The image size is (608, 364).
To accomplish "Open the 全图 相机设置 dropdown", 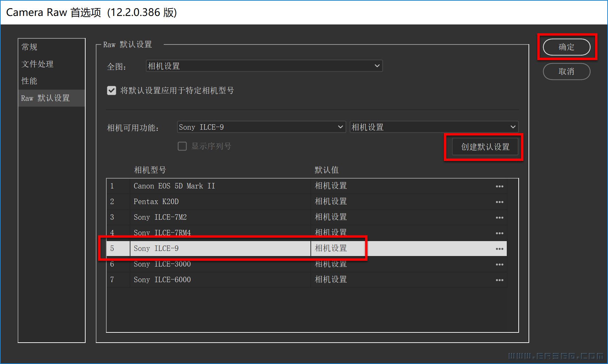I will 264,66.
